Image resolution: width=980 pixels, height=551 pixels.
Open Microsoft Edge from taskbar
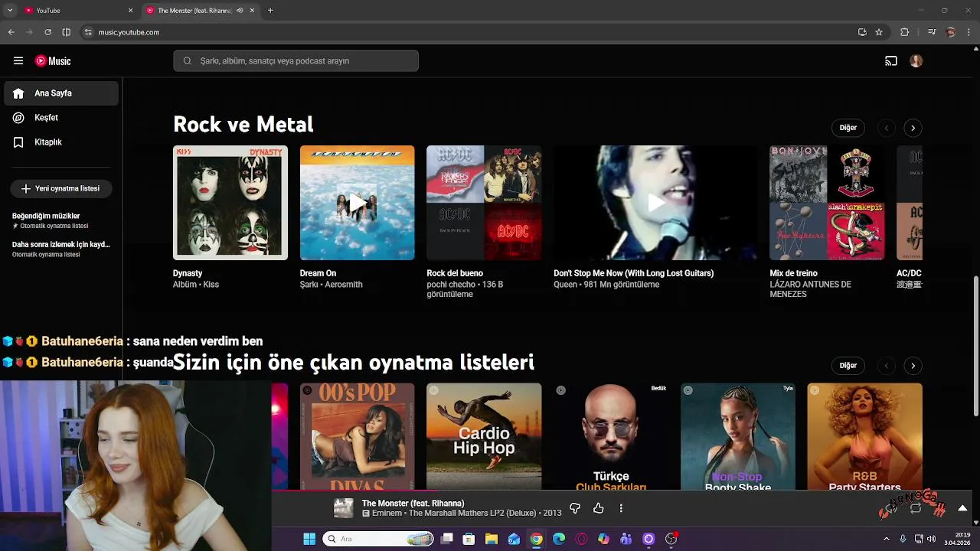pos(559,539)
